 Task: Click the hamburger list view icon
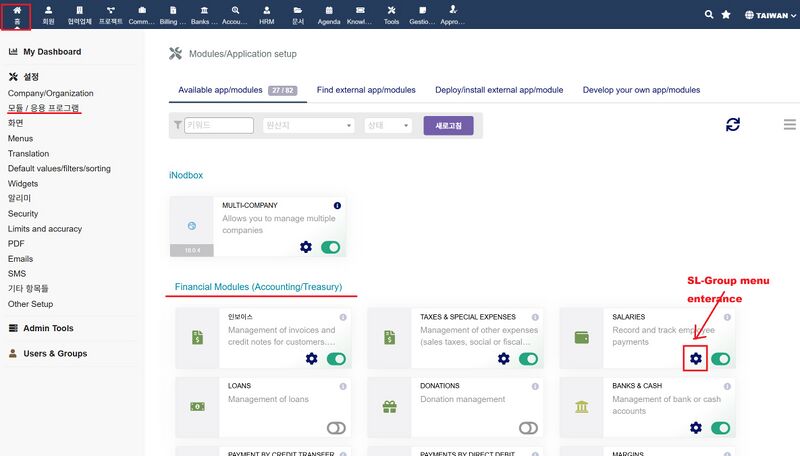point(790,124)
